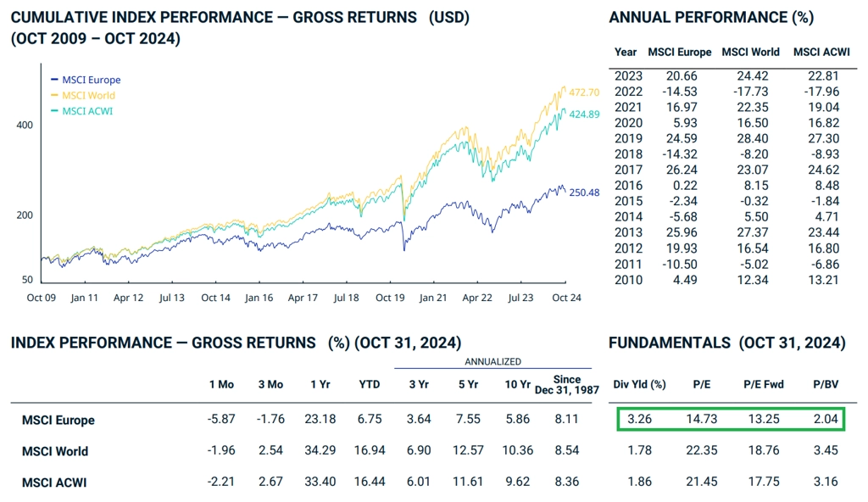Click the 2016 MSCI Europe value 0.22
Screen dimensions: 868x502
(685, 186)
